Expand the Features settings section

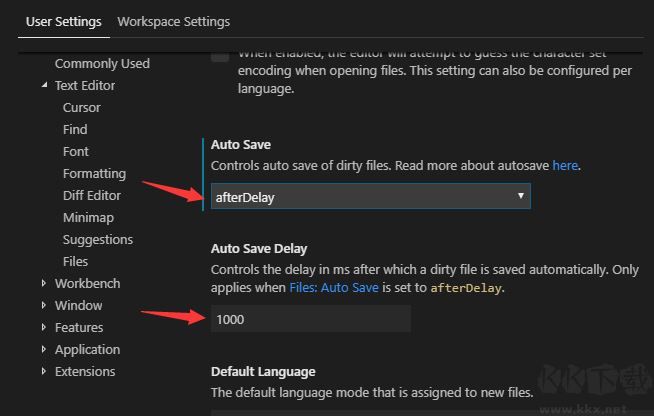[44, 327]
